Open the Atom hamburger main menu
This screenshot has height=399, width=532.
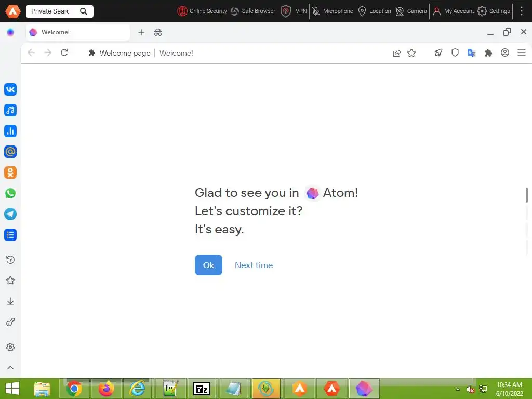(x=522, y=52)
